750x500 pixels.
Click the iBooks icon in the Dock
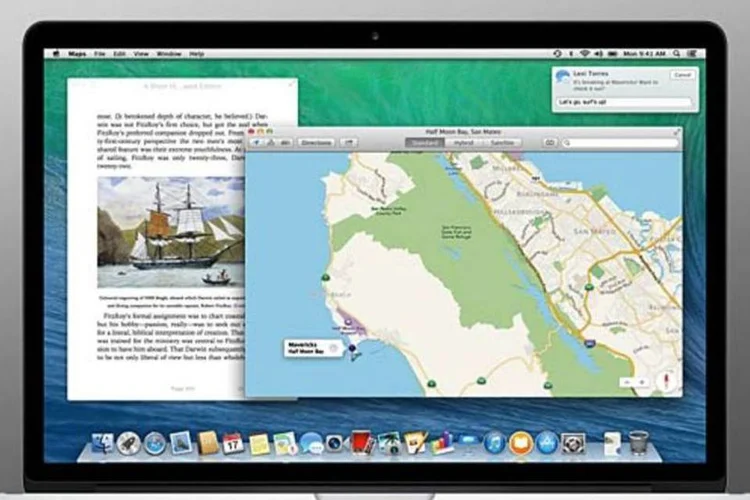pyautogui.click(x=521, y=443)
